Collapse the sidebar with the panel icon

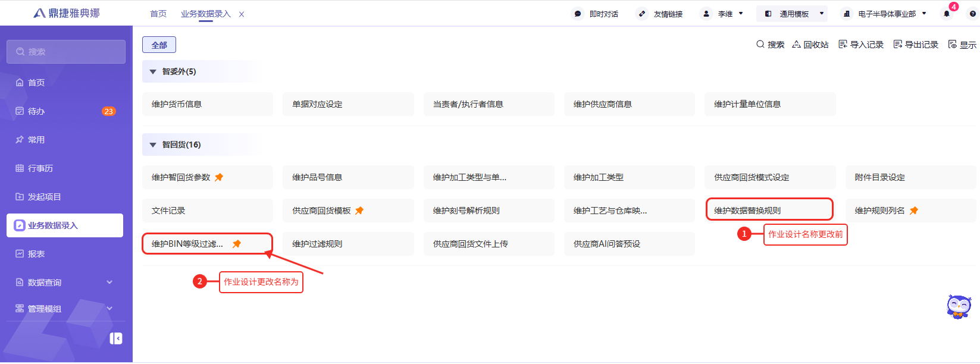[116, 338]
